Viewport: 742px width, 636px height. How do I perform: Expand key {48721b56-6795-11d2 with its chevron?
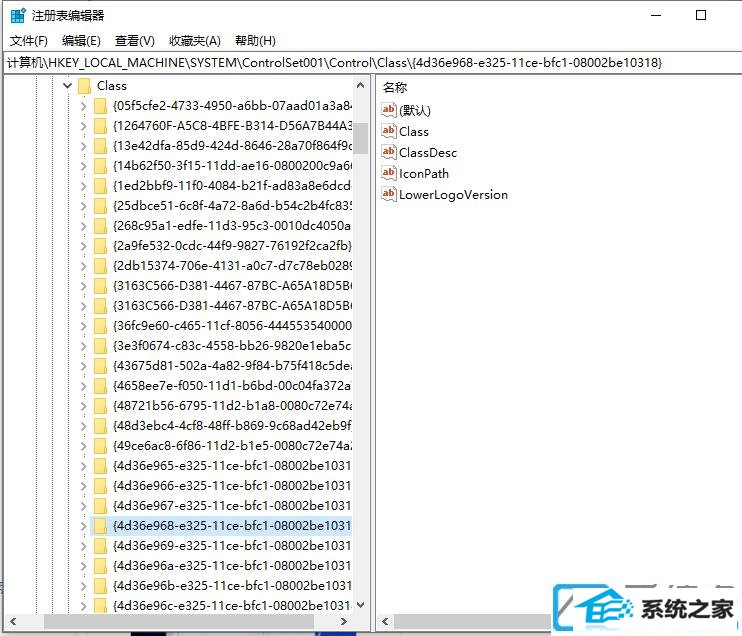tap(84, 406)
